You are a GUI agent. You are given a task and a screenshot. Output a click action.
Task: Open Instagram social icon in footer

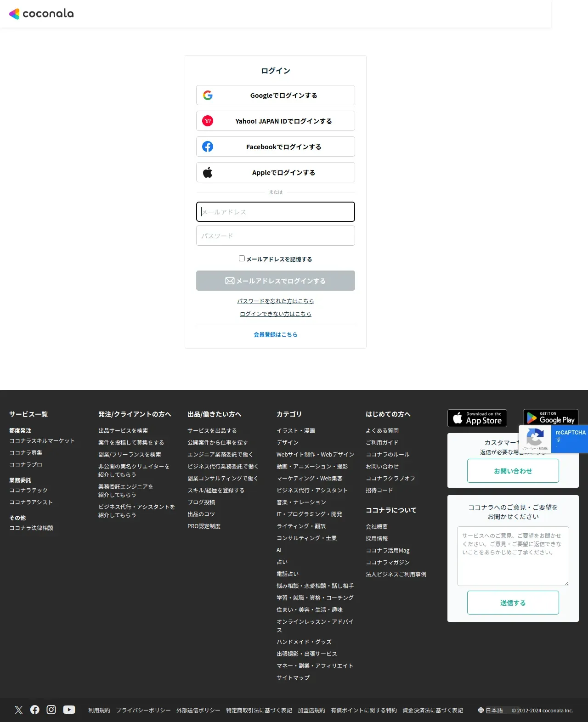click(x=51, y=710)
